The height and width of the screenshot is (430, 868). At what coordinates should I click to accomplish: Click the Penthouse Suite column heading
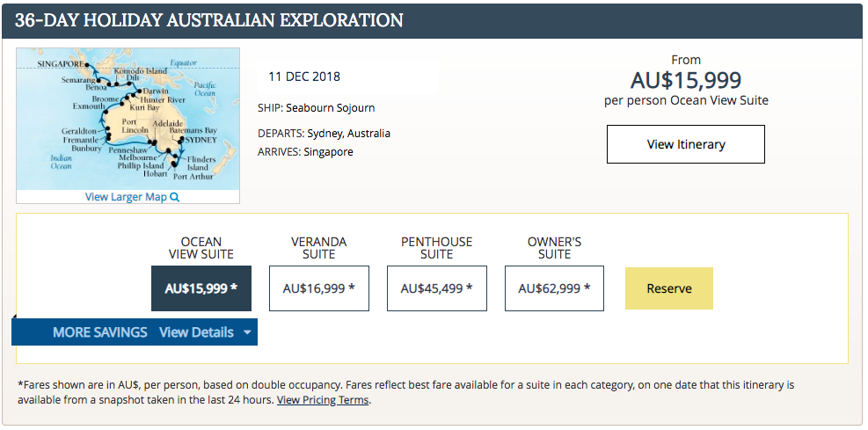point(436,248)
